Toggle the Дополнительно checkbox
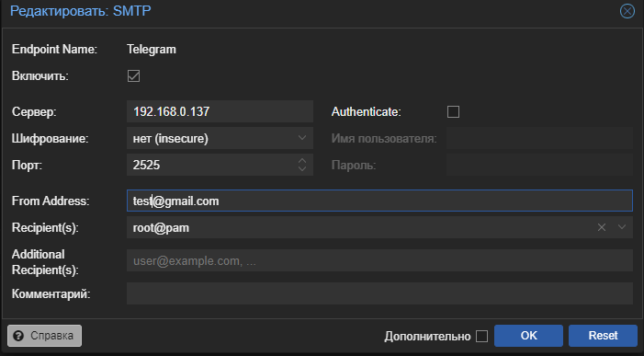644x356 pixels. click(x=481, y=336)
